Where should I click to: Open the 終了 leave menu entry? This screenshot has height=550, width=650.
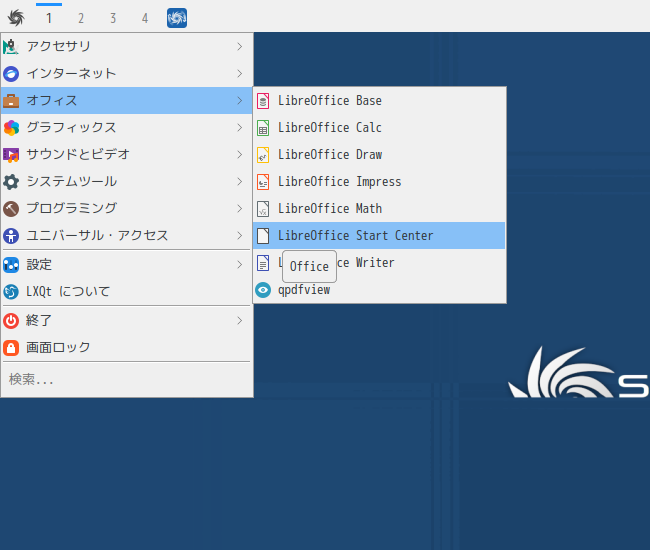pos(126,320)
